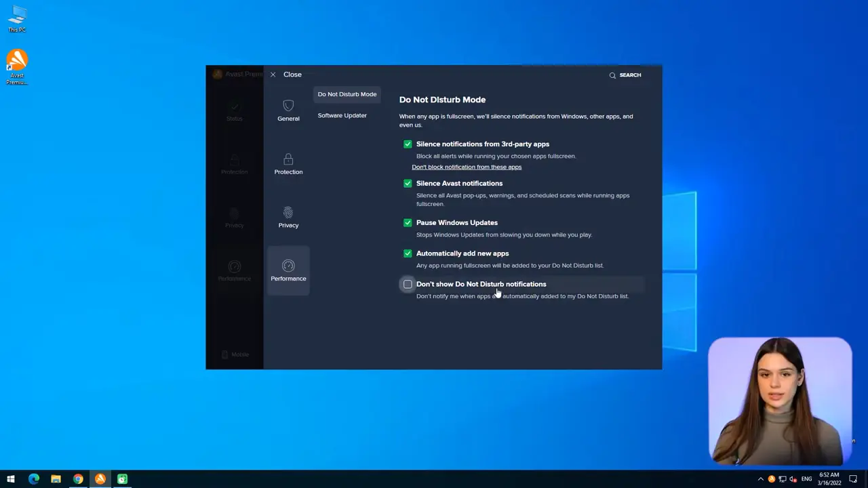Screen dimensions: 868x488
Task: Click the X icon next to Close
Action: (273, 75)
